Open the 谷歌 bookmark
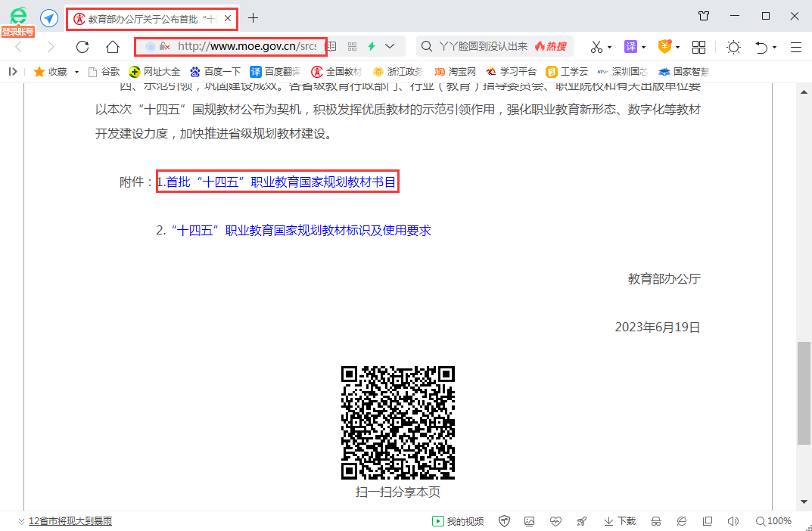This screenshot has width=812, height=531. 104,72
